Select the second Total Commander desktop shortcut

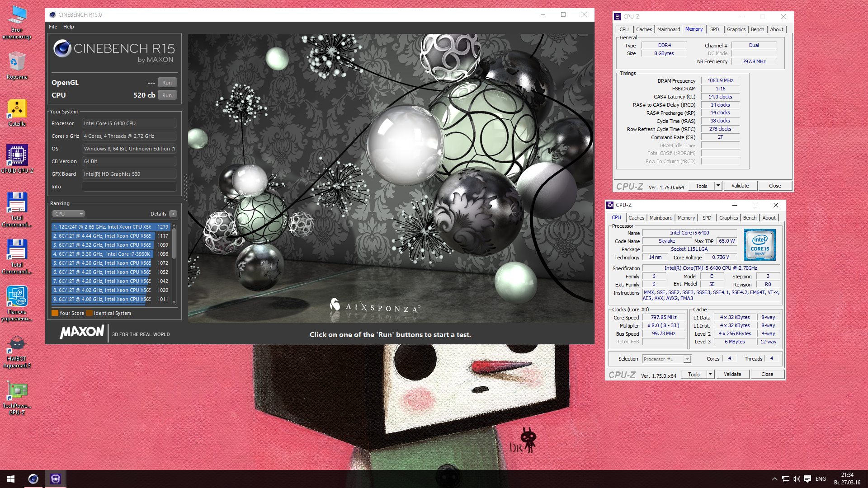[x=17, y=257]
